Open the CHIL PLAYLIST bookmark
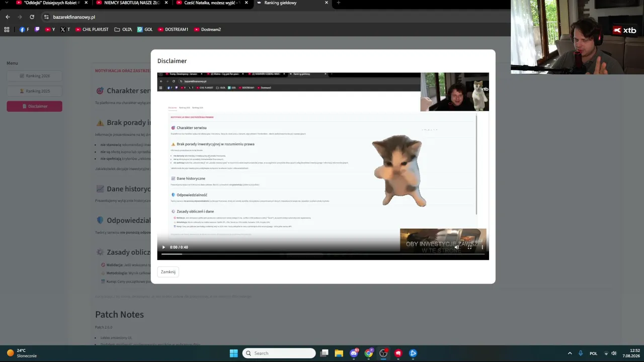 [x=92, y=30]
